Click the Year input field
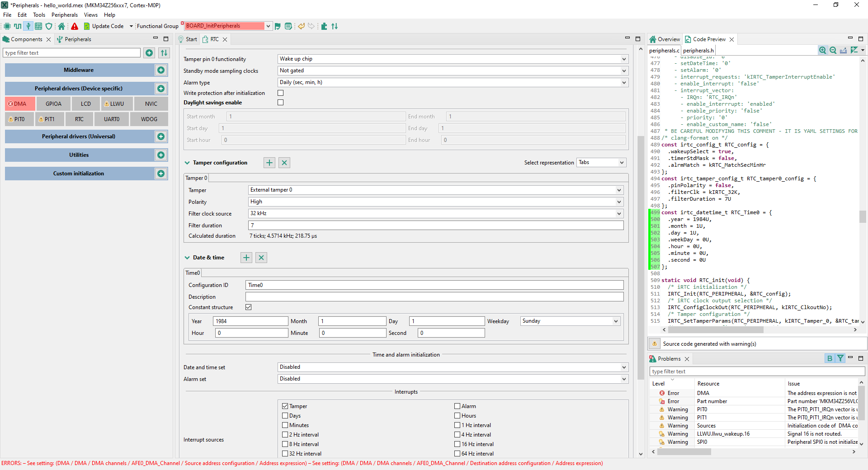The image size is (868, 470). pos(250,321)
